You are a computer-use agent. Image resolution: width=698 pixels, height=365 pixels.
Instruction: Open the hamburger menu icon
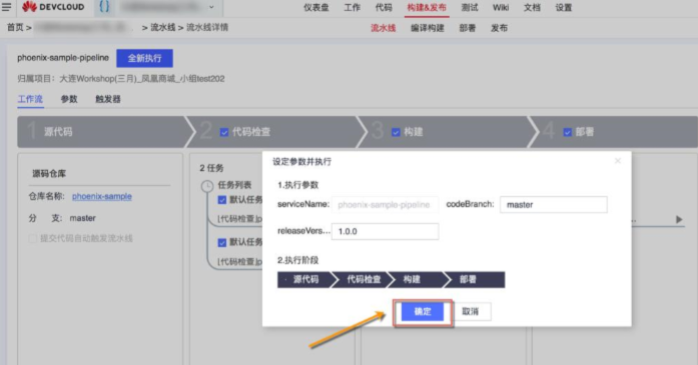[6, 7]
